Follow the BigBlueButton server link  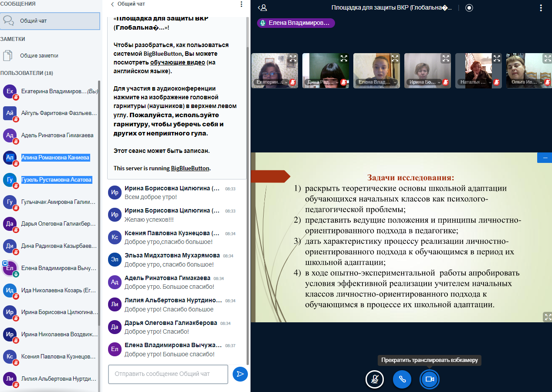[190, 168]
